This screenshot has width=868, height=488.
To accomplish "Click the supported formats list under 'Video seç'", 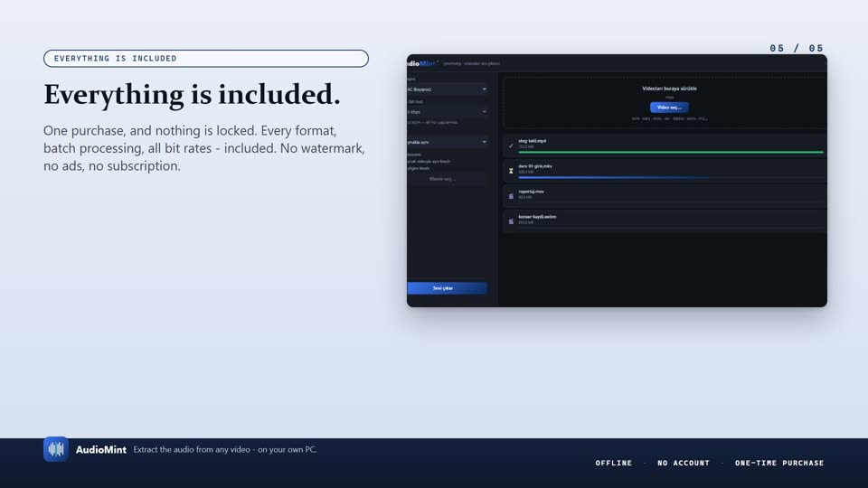I will coord(669,119).
